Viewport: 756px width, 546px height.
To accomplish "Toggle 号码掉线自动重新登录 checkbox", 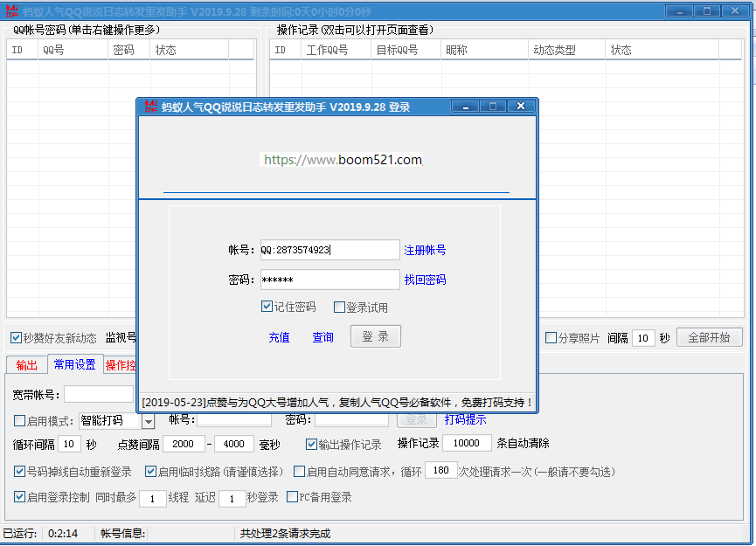I will pos(20,471).
